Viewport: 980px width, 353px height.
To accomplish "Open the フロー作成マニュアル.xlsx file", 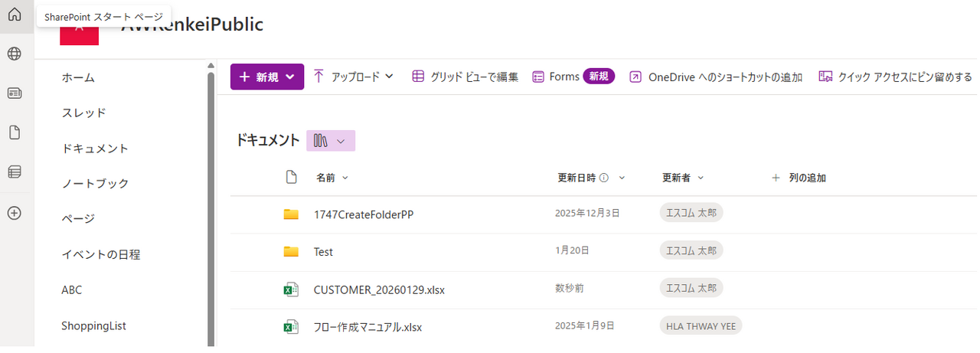I will tap(367, 327).
